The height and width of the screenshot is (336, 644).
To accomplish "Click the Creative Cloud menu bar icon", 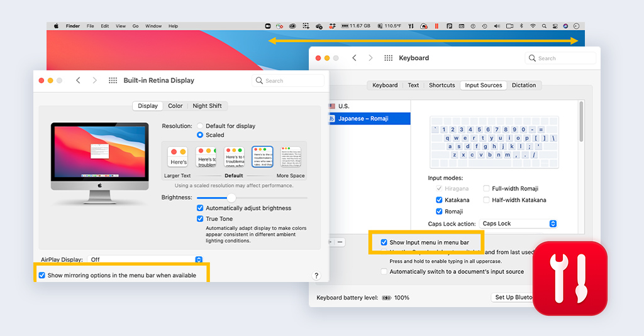I will point(292,26).
